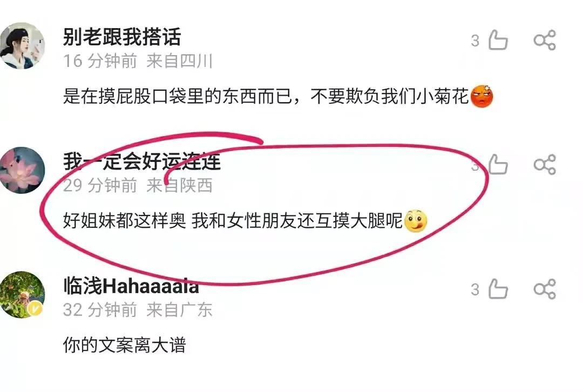This screenshot has width=583, height=392.
Task: Open avatar of verified user 临浅Hahaaaala
Action: tap(22, 295)
